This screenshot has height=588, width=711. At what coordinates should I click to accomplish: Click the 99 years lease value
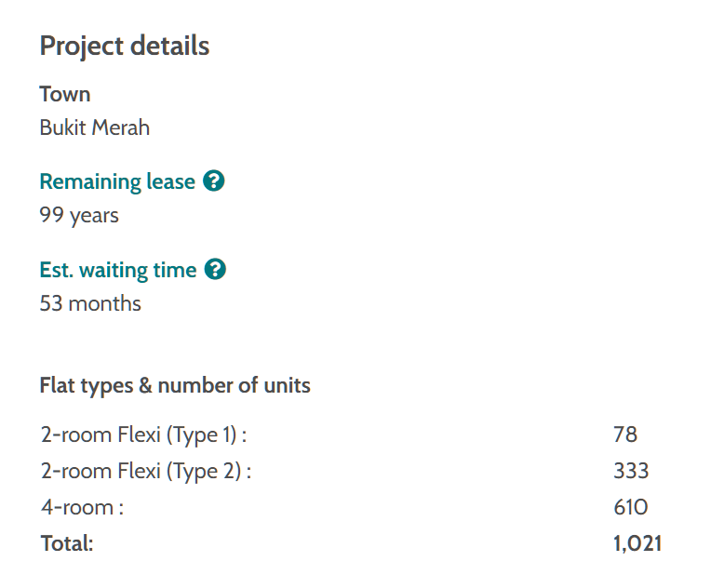79,216
